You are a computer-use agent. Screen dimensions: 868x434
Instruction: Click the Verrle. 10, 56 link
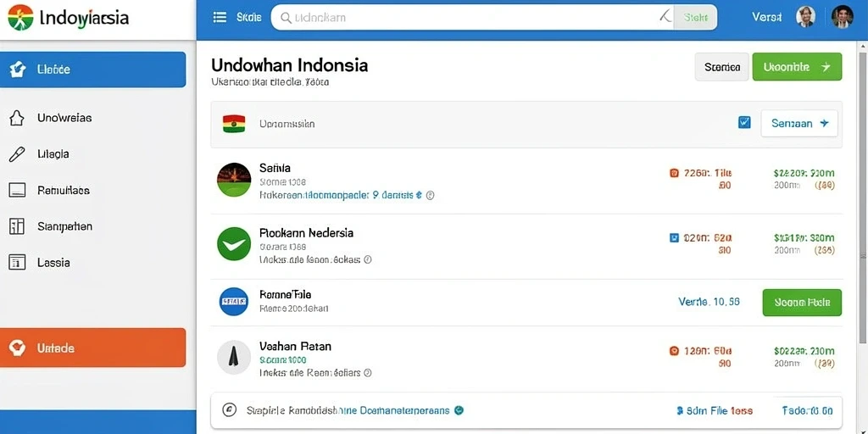(x=709, y=302)
